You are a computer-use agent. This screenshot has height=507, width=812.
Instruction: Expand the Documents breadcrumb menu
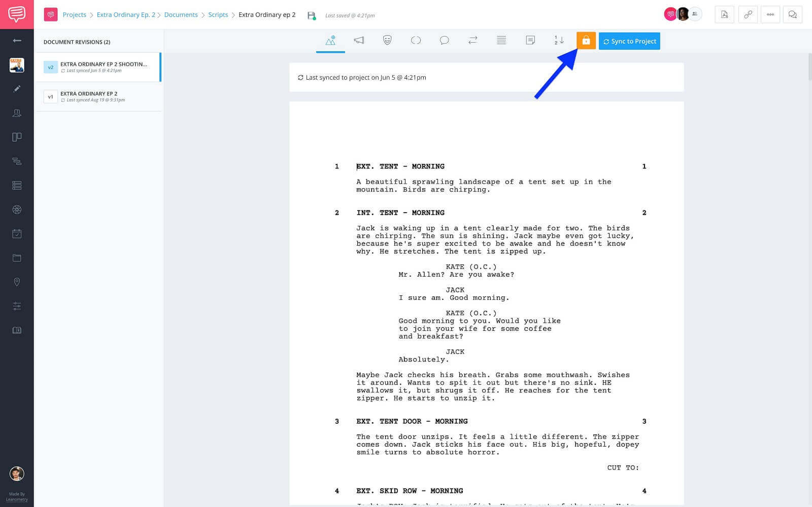(x=181, y=15)
